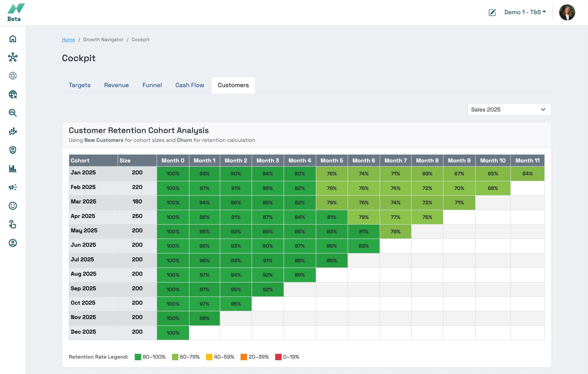Click the Home breadcrumb link
Screen dimensions: 588x374
pos(68,39)
